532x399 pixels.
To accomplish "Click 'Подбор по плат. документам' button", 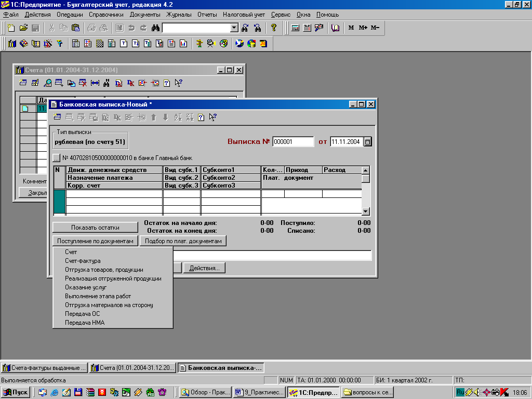I will pyautogui.click(x=183, y=241).
